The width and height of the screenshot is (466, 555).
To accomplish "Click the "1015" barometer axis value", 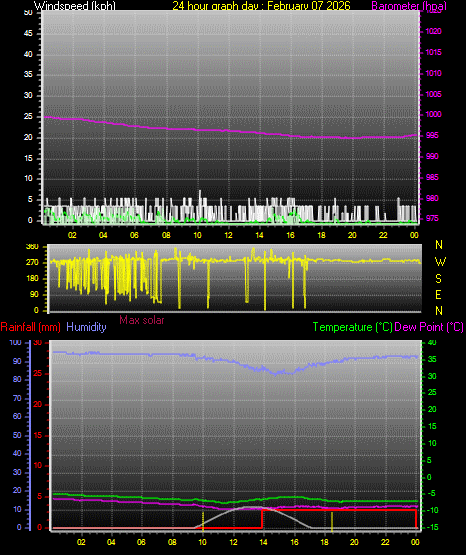I will click(433, 52).
